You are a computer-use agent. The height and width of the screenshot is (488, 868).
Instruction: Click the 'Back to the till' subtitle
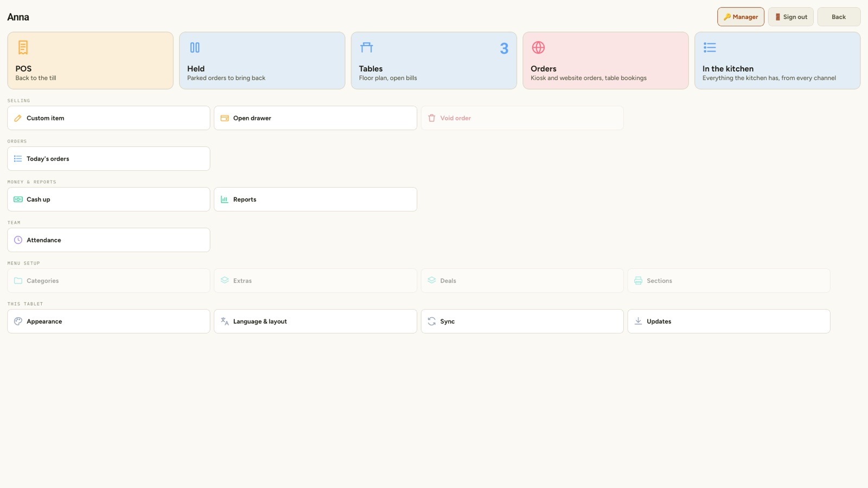36,78
